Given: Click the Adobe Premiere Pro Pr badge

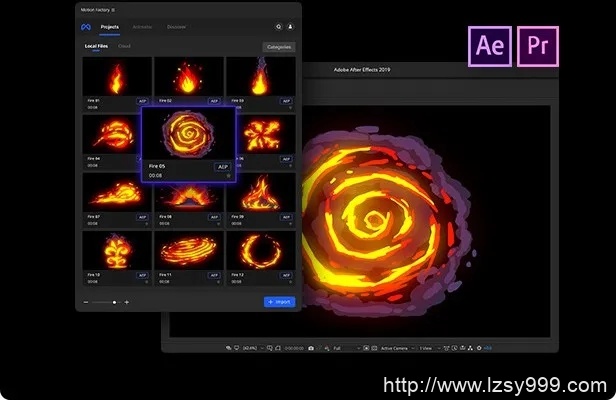Looking at the screenshot, I should (x=538, y=47).
